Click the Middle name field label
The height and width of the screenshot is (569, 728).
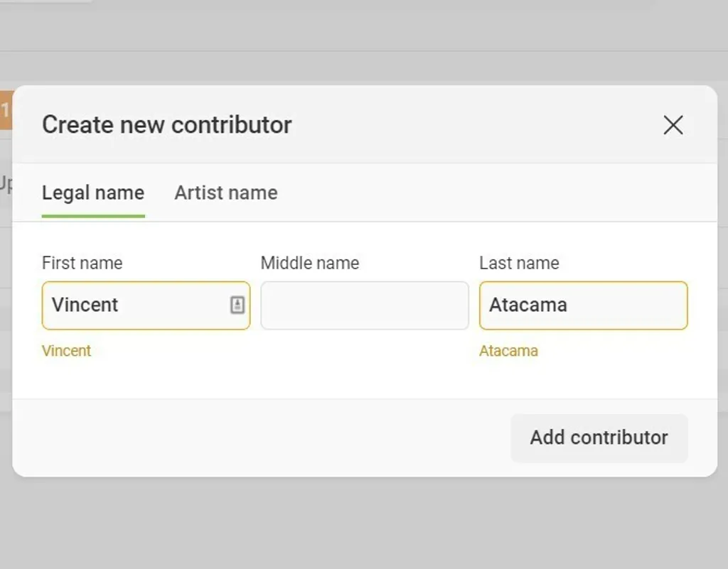[309, 263]
